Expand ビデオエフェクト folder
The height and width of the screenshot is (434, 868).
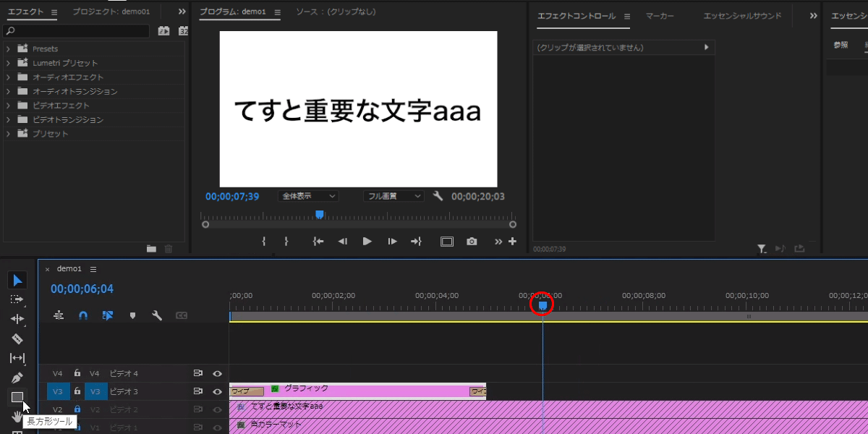pos(8,106)
